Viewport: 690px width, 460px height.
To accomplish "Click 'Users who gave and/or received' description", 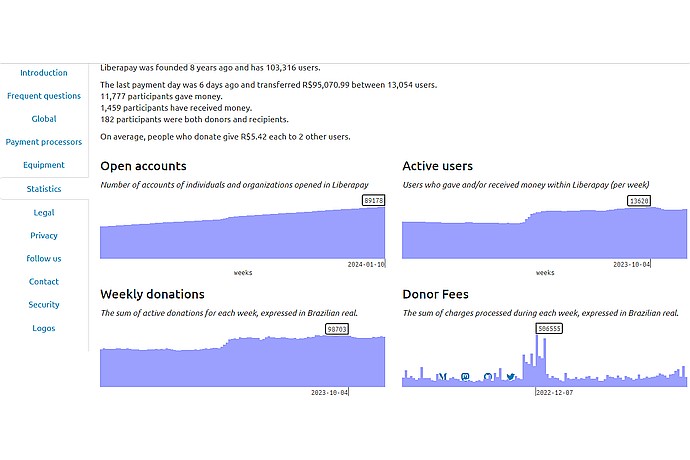I will [525, 185].
